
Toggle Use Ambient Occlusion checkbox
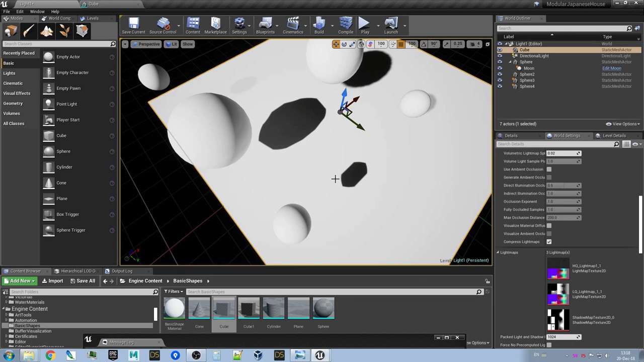tap(549, 169)
